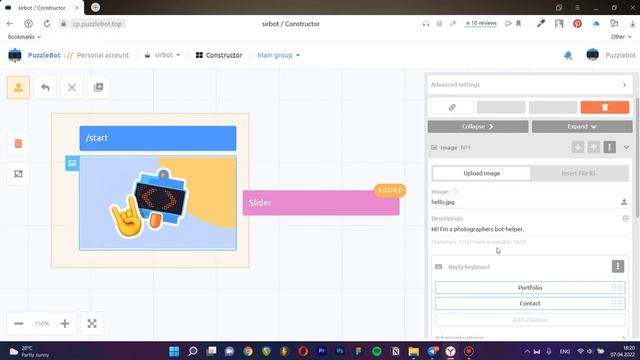The width and height of the screenshot is (640, 360).
Task: Click the PuzzleBot logo in header
Action: (x=15, y=55)
